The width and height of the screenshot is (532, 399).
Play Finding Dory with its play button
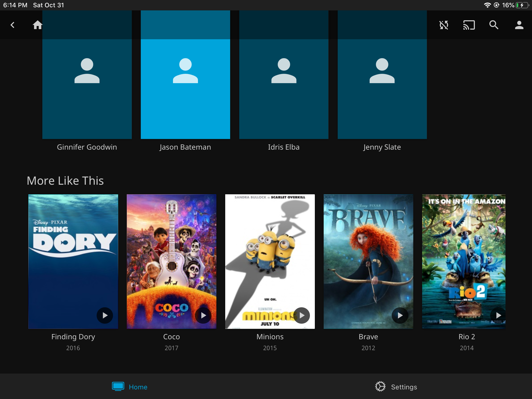[x=105, y=315]
